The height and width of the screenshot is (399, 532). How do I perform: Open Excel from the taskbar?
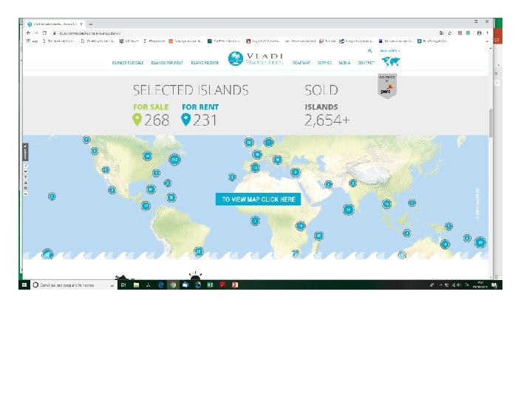point(210,285)
